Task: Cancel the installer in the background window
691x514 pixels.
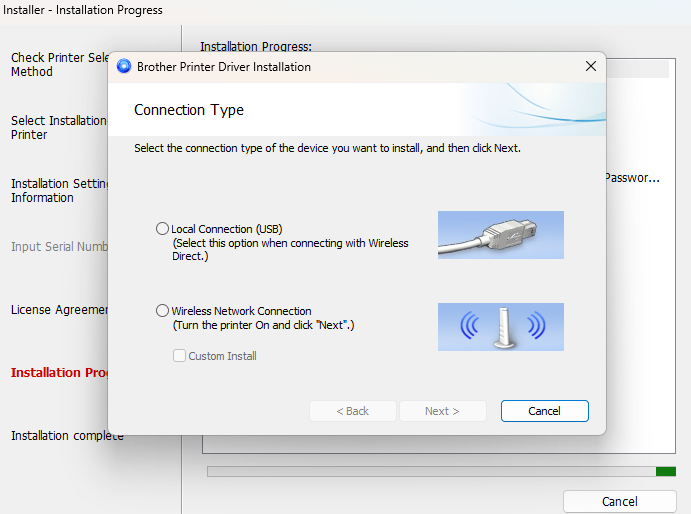Action: (620, 502)
